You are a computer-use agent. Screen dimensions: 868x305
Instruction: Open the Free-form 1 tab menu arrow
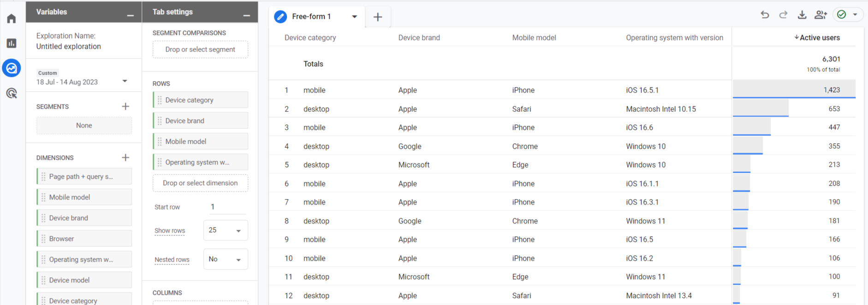click(354, 17)
